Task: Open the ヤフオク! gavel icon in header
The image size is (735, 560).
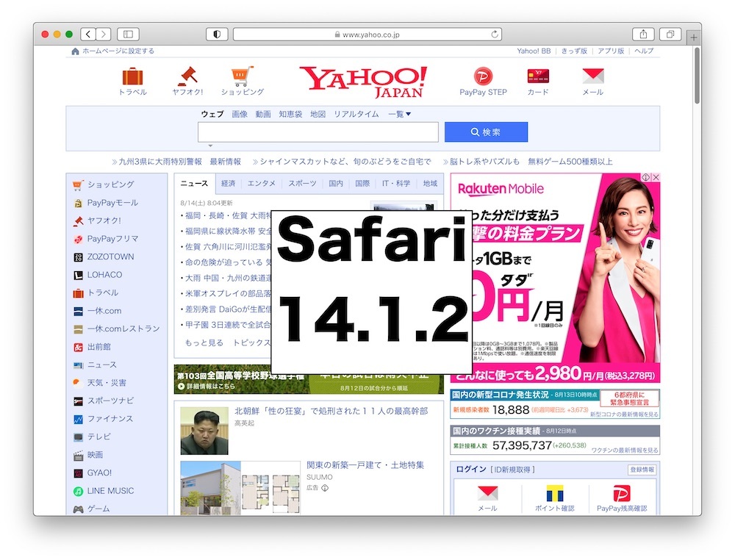Action: click(187, 76)
